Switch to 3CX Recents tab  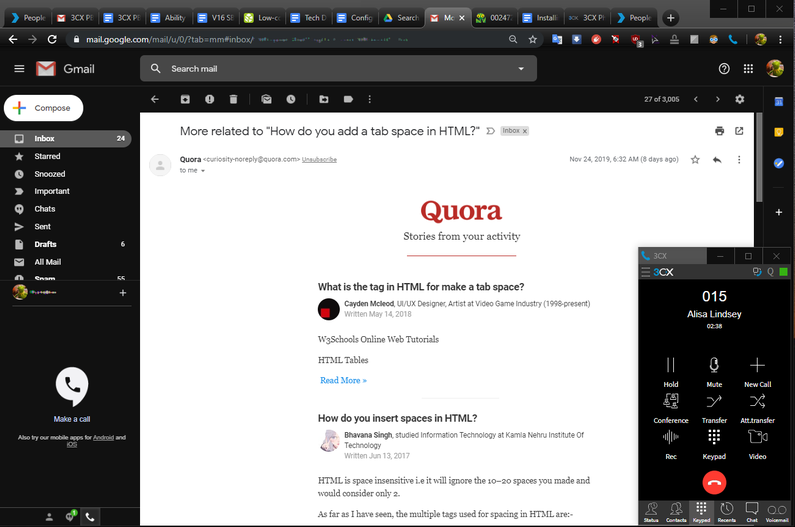(727, 512)
